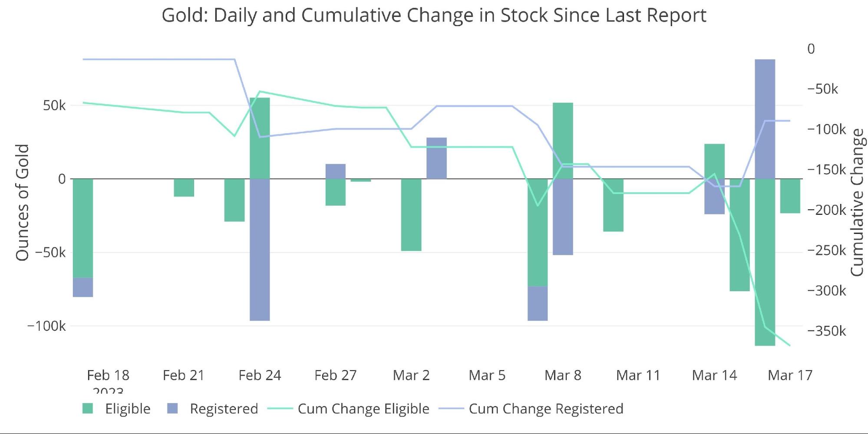Click the green Eligible bar above Feb 24
Image resolution: width=868 pixels, height=434 pixels.
(260, 138)
